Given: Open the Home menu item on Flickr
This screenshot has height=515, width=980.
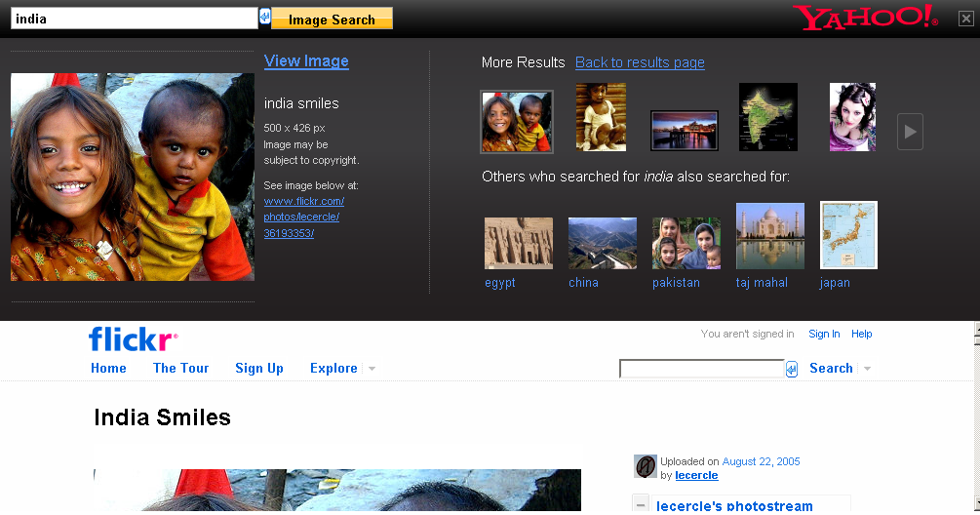Looking at the screenshot, I should pyautogui.click(x=108, y=368).
